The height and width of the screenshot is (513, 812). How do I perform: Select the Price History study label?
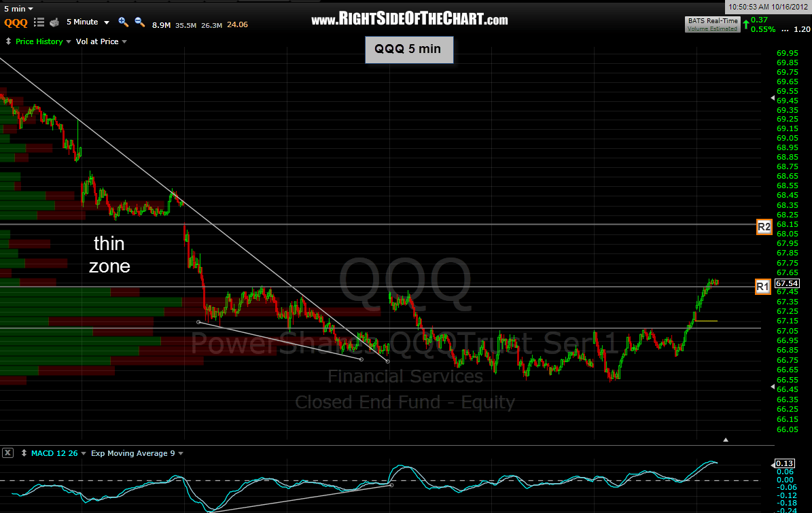[39, 41]
